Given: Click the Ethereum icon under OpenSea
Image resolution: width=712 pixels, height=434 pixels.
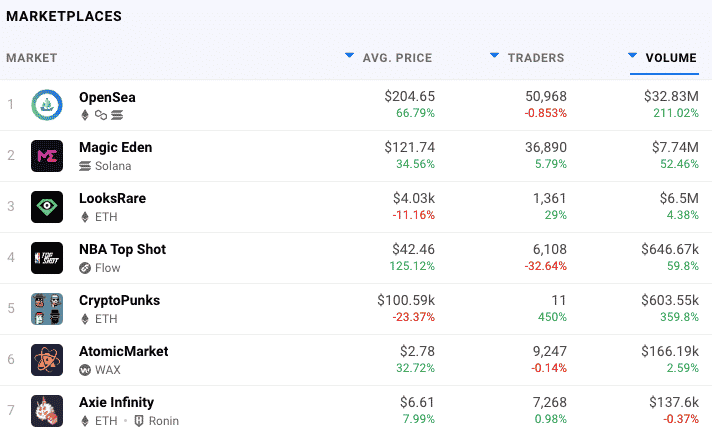Looking at the screenshot, I should (x=84, y=115).
